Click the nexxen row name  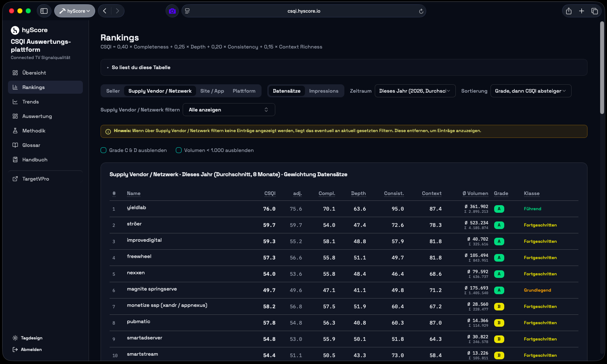tap(136, 272)
